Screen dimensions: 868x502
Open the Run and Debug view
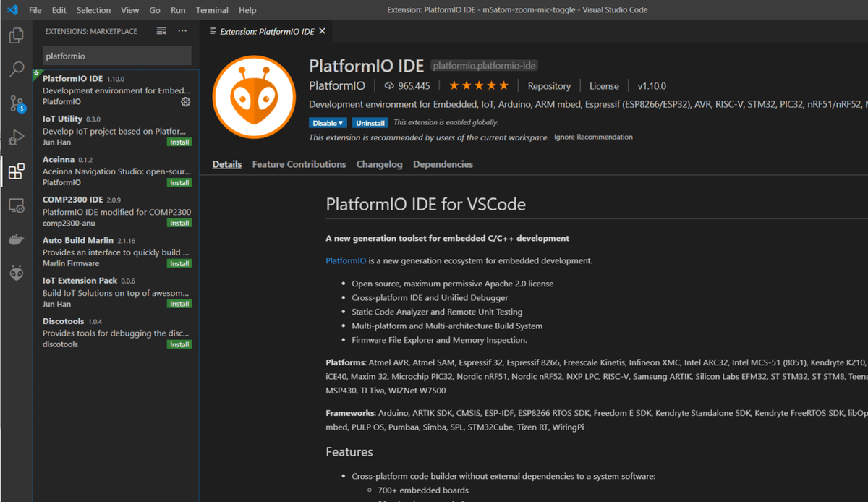(x=16, y=137)
